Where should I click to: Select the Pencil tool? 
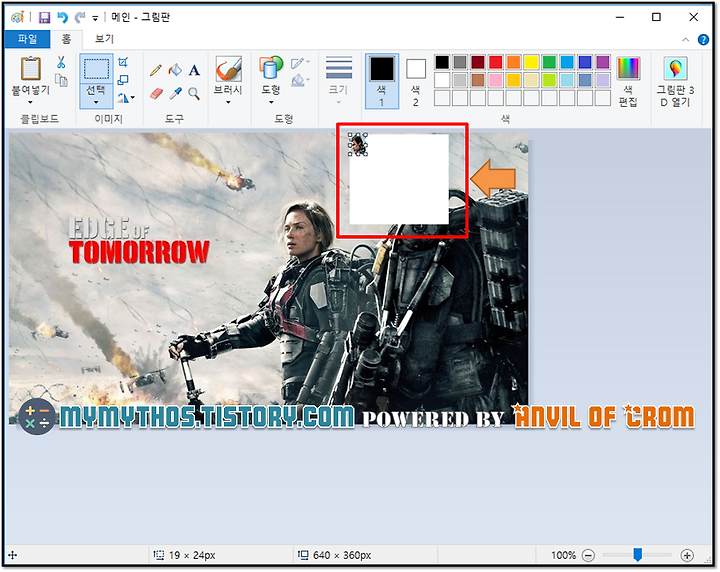156,70
